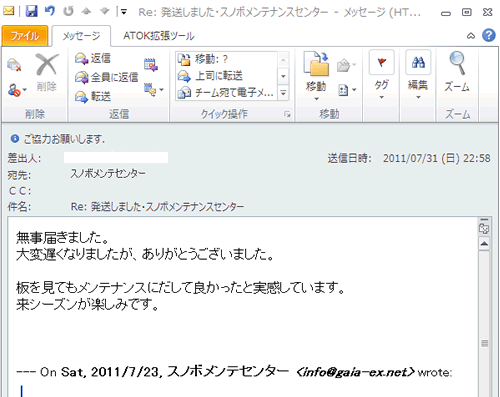
Task: Click the line 無事届きました。
Action: point(63,238)
